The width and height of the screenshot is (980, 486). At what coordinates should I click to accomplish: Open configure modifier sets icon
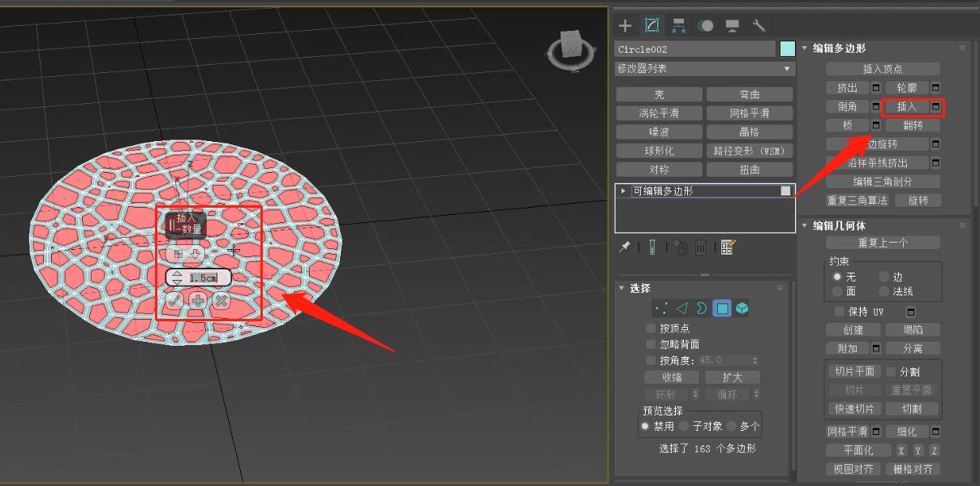click(727, 247)
